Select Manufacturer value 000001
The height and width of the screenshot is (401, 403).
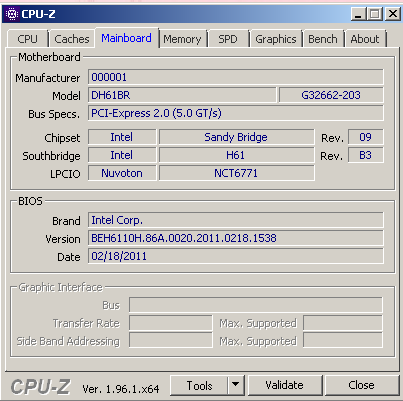pos(236,77)
